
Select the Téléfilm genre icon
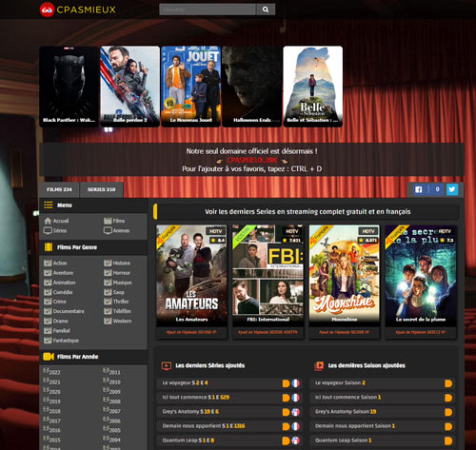(x=108, y=311)
